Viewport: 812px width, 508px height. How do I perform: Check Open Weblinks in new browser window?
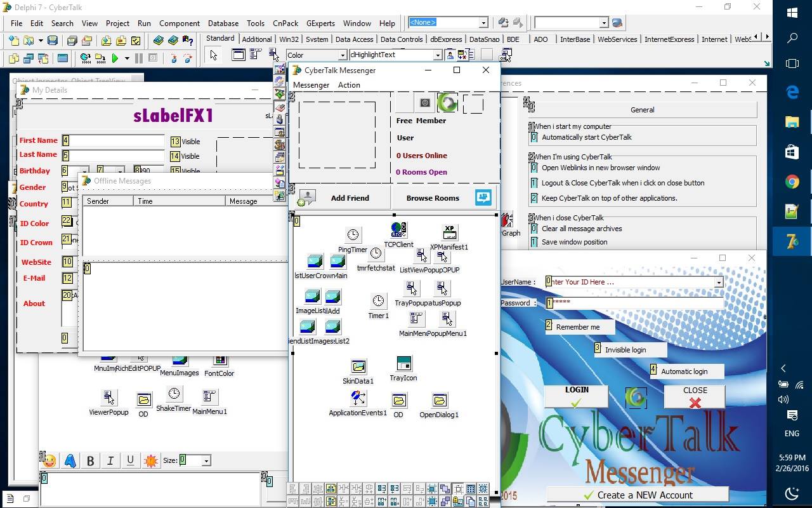[x=534, y=168]
